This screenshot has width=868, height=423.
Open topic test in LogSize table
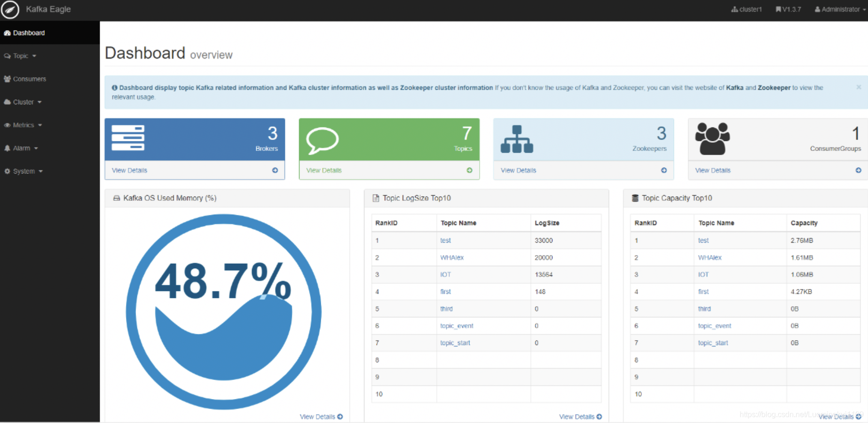point(445,241)
